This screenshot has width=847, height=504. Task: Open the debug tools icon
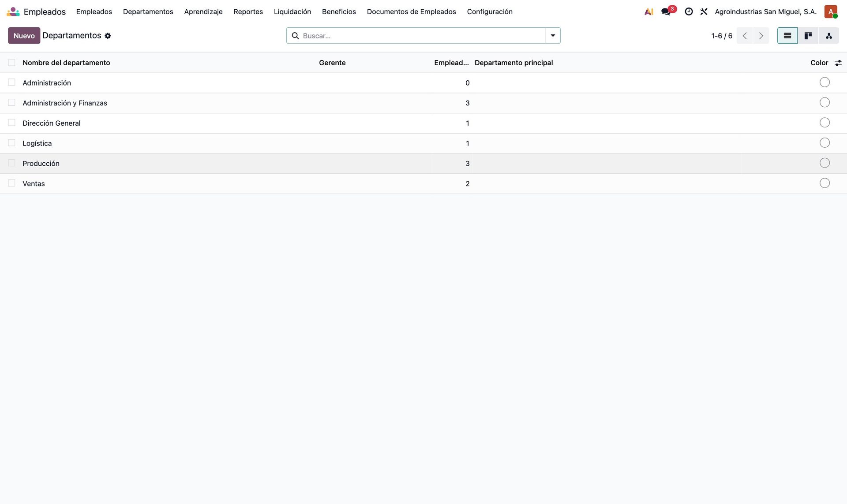point(704,11)
